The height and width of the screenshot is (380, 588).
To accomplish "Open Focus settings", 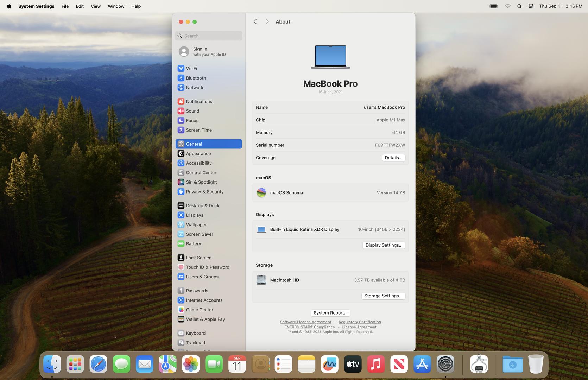I will pyautogui.click(x=208, y=120).
